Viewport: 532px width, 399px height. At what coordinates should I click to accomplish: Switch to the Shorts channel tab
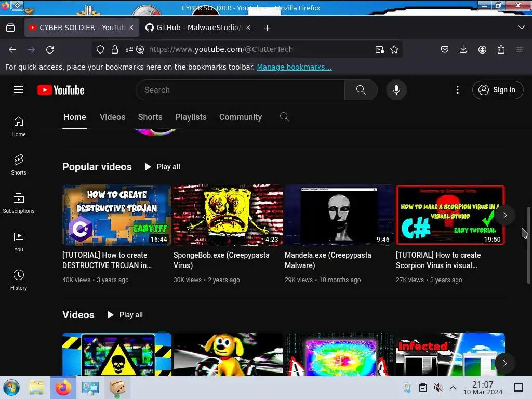point(150,117)
